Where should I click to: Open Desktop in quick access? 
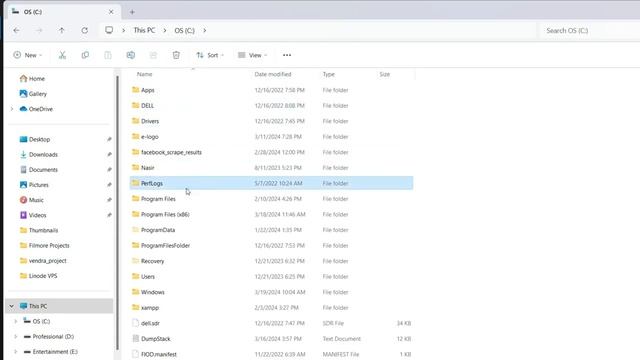point(35,140)
